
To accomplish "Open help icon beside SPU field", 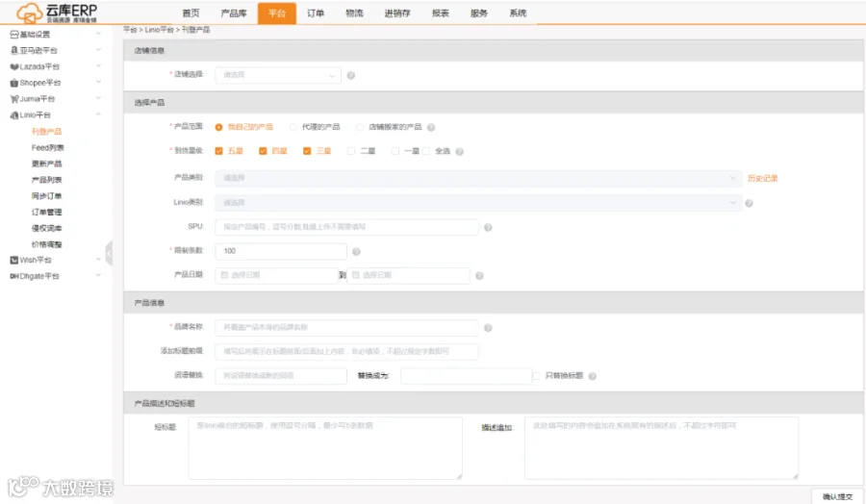I will tap(488, 227).
